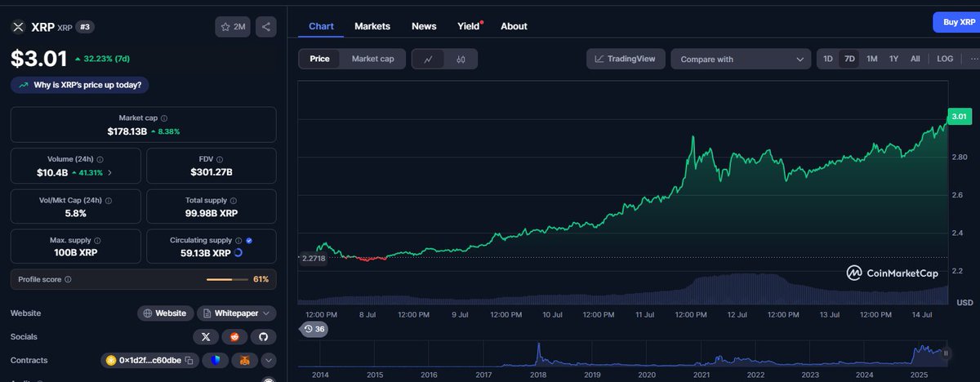Click the rank #3 badge
Screen dimensions: 980x382
pyautogui.click(x=84, y=27)
